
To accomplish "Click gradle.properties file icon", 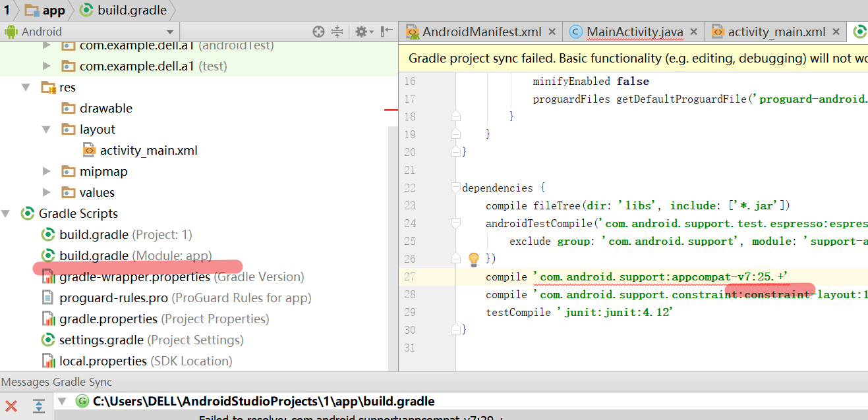I will pyautogui.click(x=48, y=319).
